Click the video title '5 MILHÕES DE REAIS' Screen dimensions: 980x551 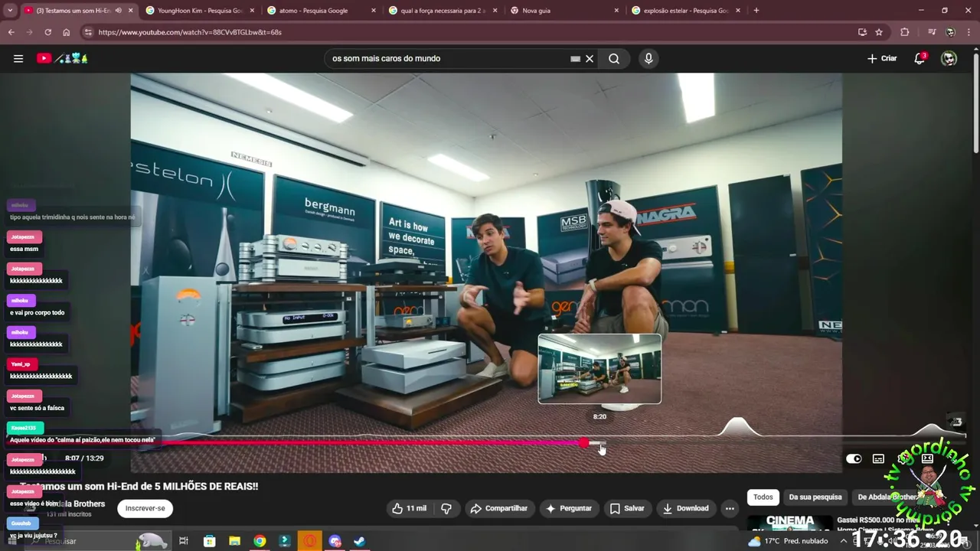pyautogui.click(x=139, y=486)
